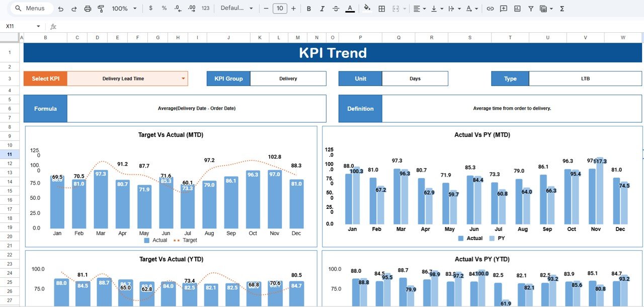Screen dimensions: 644x307
Task: Insert a comment
Action: coord(503,9)
